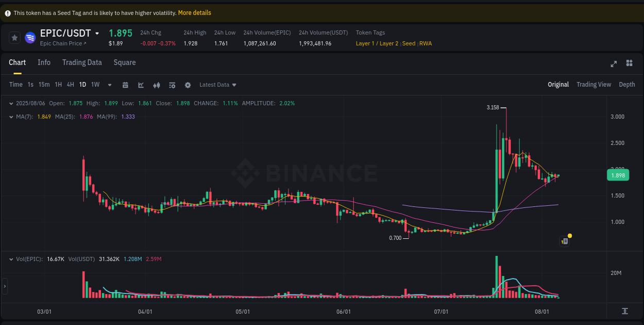
Task: Expand the chart to fullscreen
Action: tap(614, 63)
